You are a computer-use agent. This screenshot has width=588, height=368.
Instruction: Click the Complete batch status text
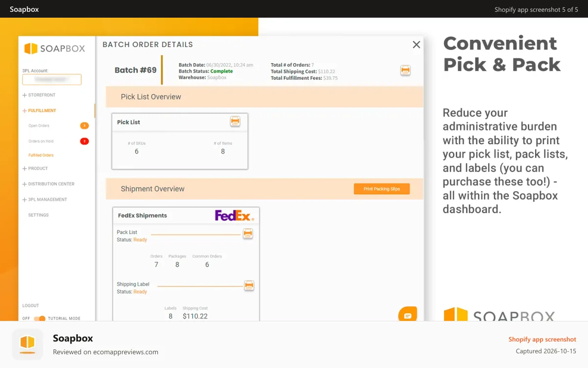[x=221, y=71]
